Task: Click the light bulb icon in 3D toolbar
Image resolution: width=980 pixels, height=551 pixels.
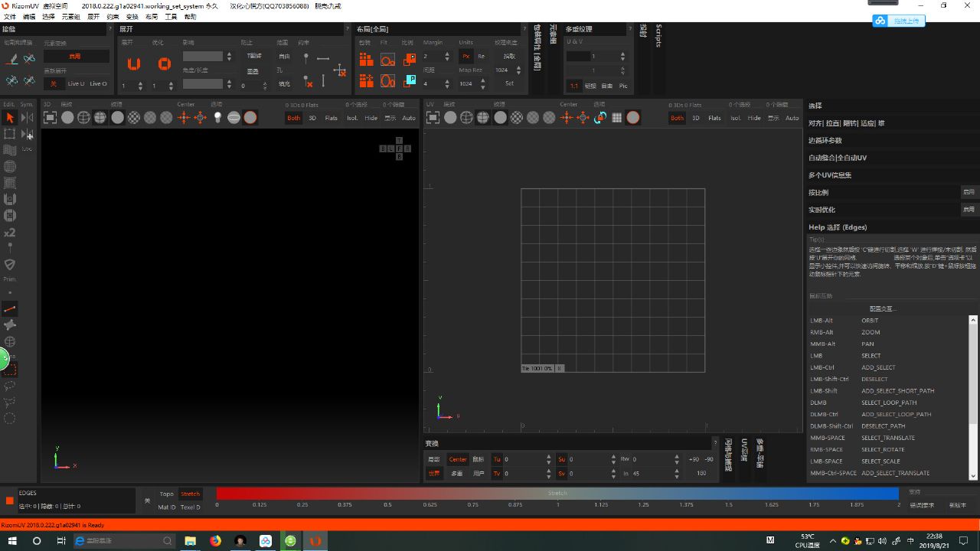Action: click(x=217, y=117)
